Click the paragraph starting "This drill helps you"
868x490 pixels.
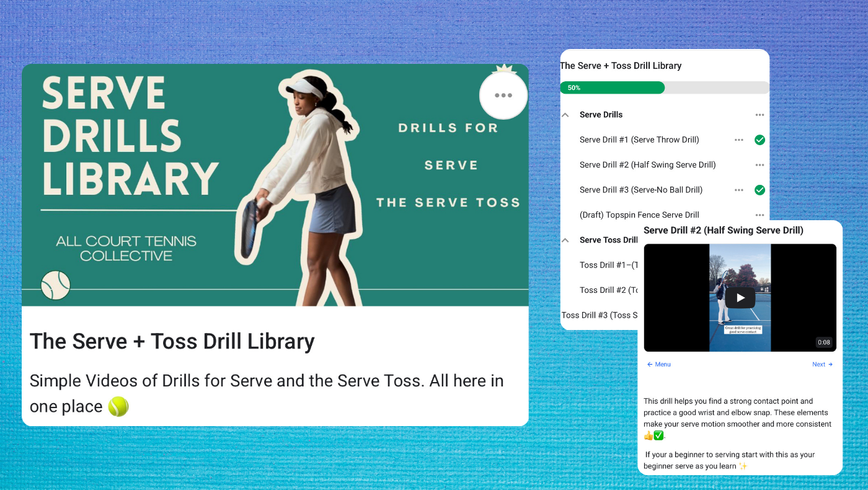pyautogui.click(x=737, y=418)
